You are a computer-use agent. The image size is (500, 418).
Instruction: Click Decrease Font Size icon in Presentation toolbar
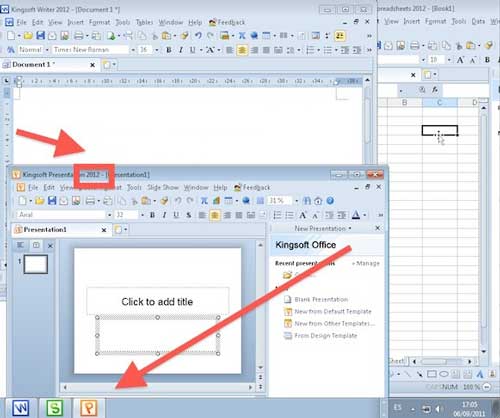(x=315, y=215)
